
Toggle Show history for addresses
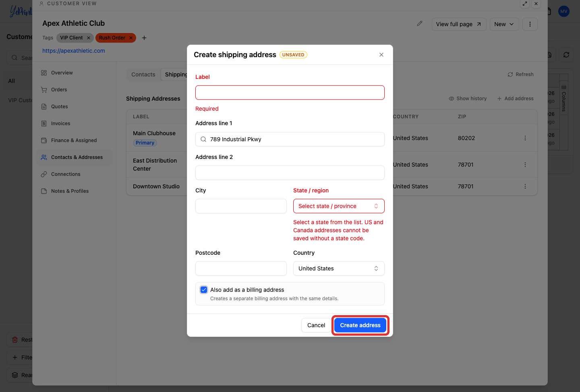468,99
